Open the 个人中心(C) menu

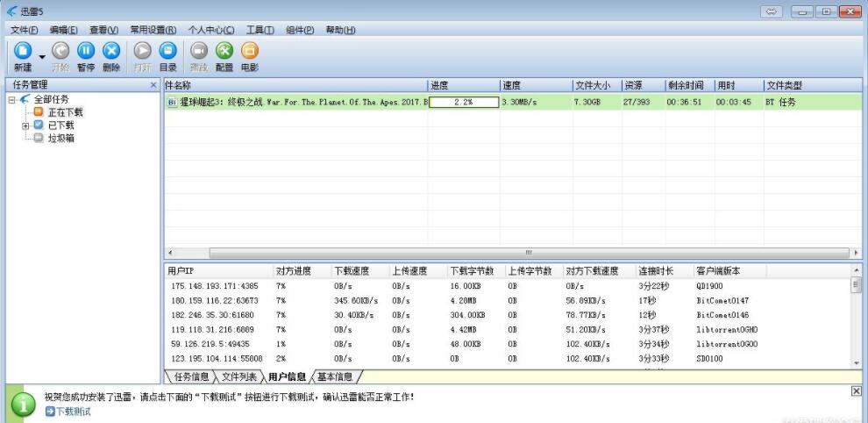(x=211, y=30)
